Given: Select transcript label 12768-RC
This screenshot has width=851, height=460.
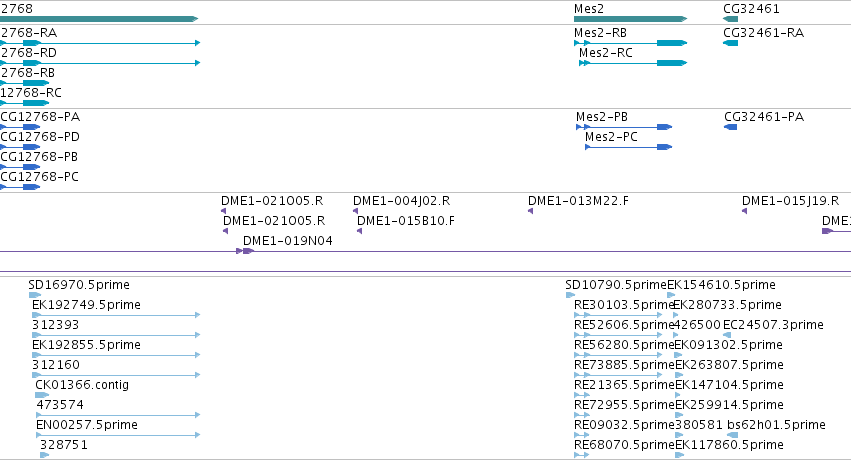Looking at the screenshot, I should (31, 93).
